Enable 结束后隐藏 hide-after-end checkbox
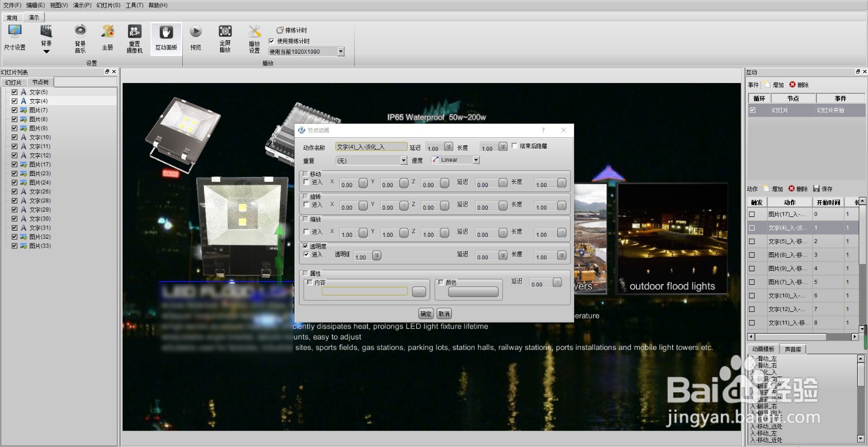The width and height of the screenshot is (868, 447). (514, 146)
